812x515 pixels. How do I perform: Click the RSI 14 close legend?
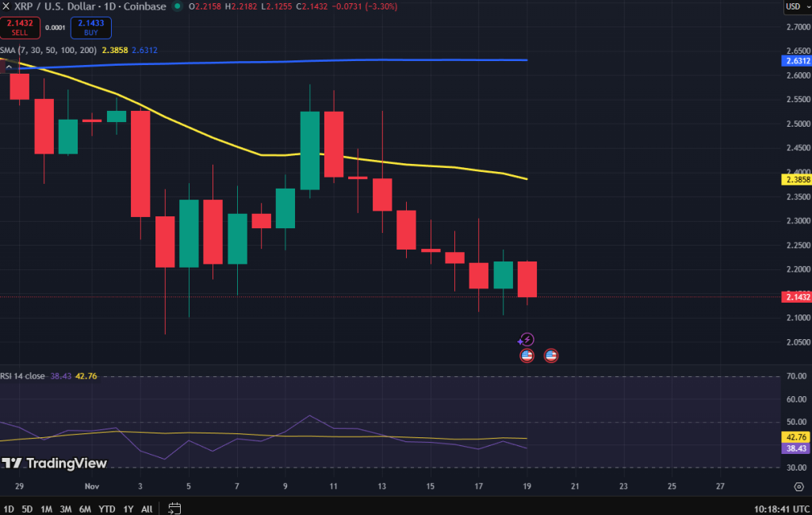(22, 376)
